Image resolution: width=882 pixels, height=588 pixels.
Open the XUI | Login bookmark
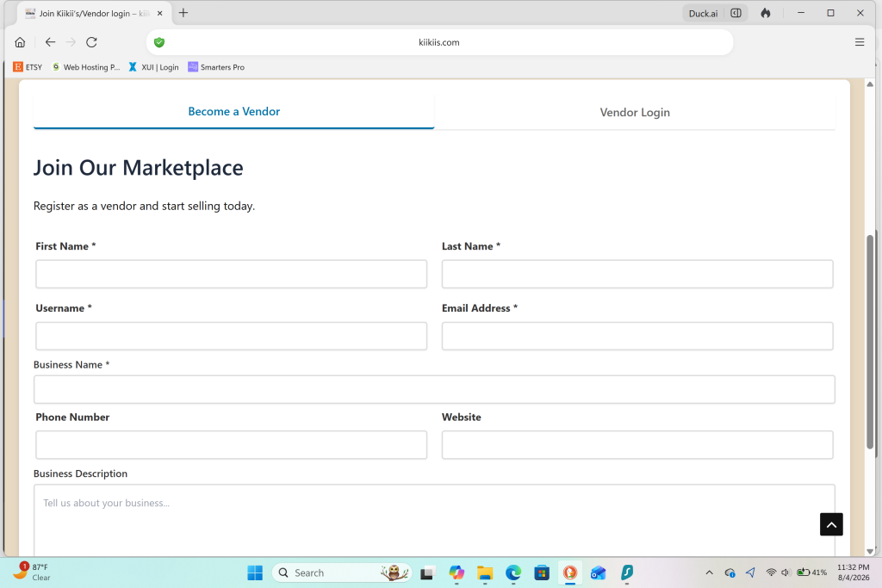click(153, 67)
